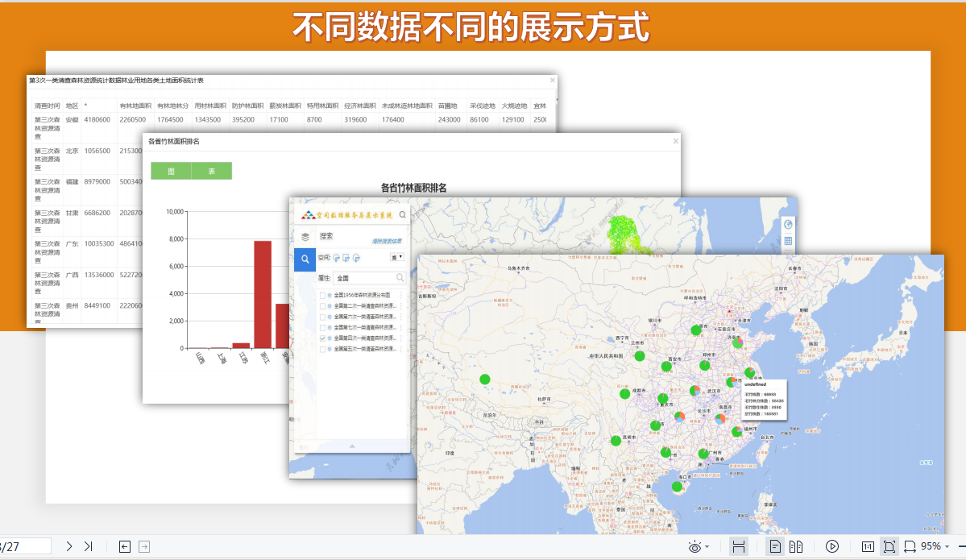Start slideshow play mode
Viewport: 966px width, 560px height.
[x=832, y=546]
